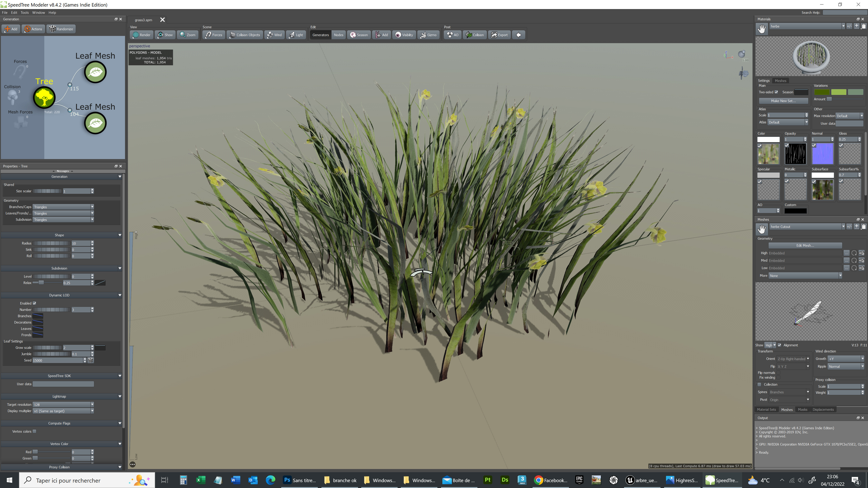
Task: Click the Export icon
Action: pos(499,35)
